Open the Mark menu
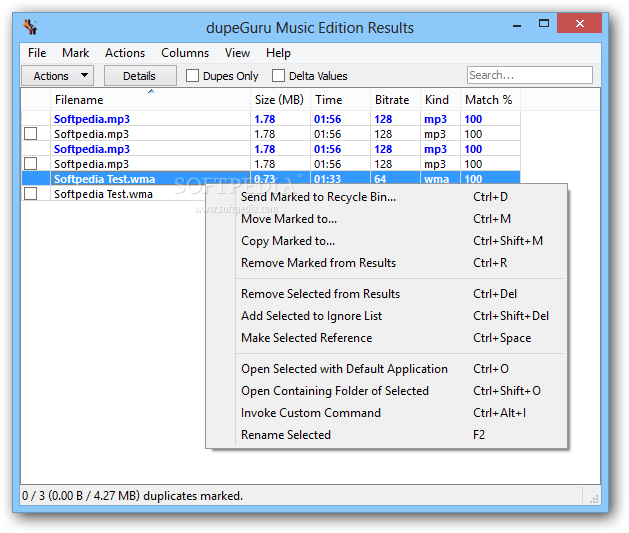This screenshot has width=629, height=533. [x=75, y=53]
